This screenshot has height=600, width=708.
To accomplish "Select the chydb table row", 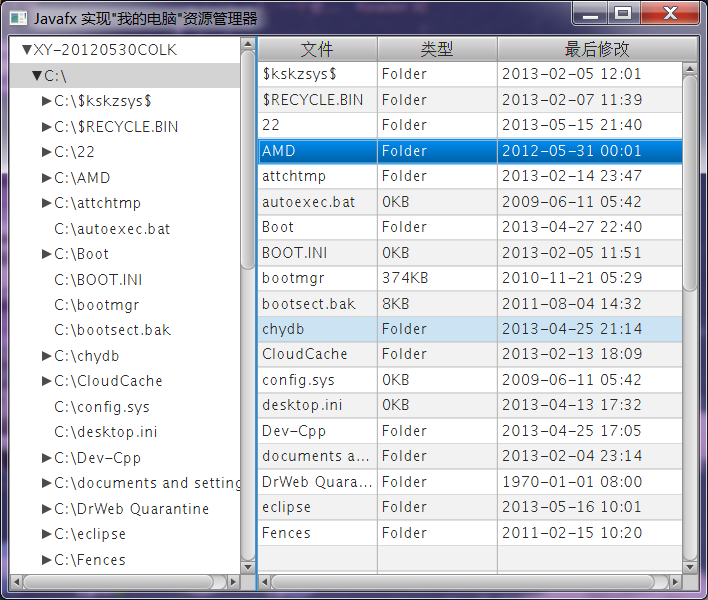I will click(470, 329).
